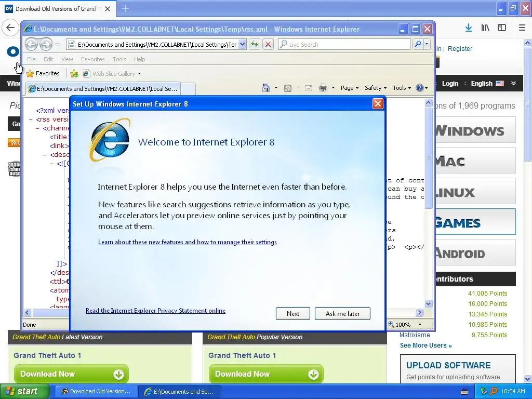
Task: Click the Windows start button
Action: click(x=24, y=391)
